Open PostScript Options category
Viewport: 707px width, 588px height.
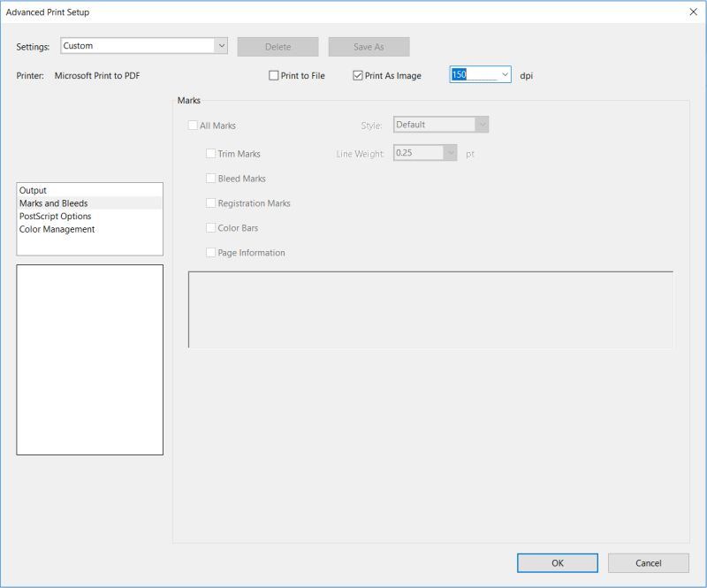point(90,216)
